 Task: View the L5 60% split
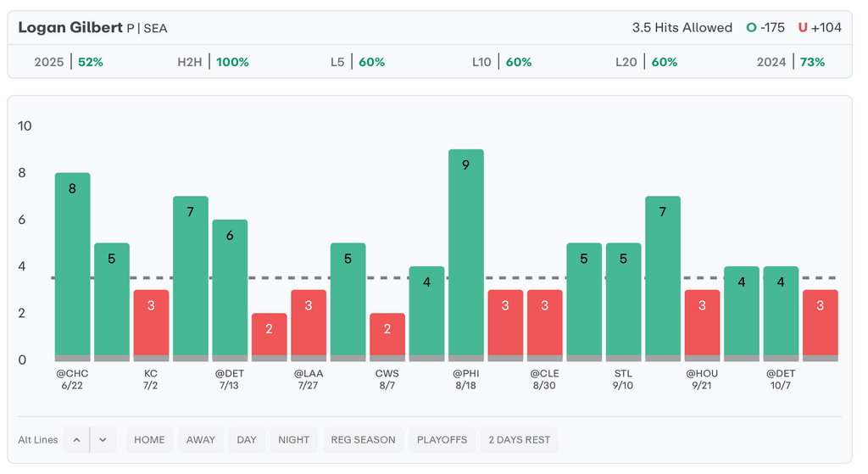(x=357, y=62)
